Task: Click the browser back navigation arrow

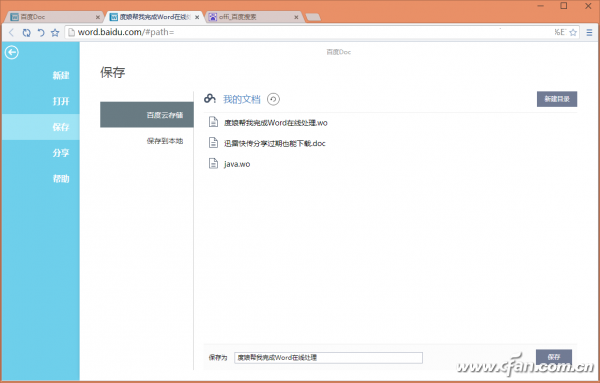Action: [x=11, y=33]
